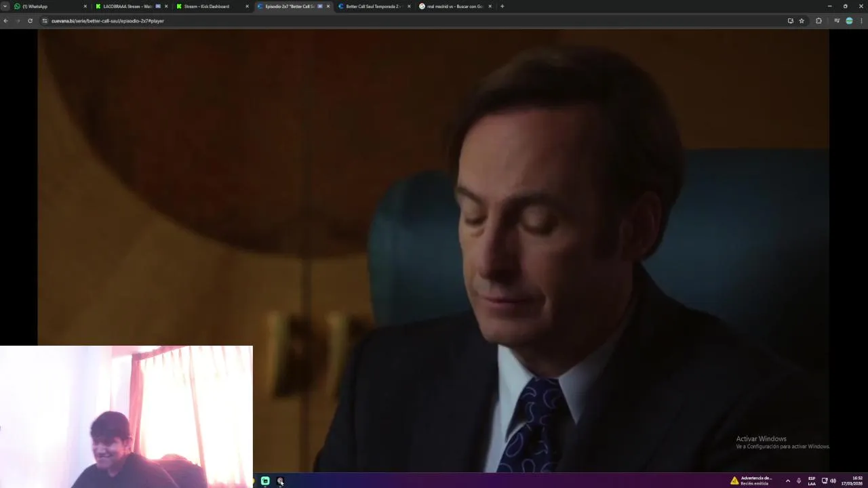The image size is (868, 488).
Task: Open a new browser tab
Action: pos(502,6)
